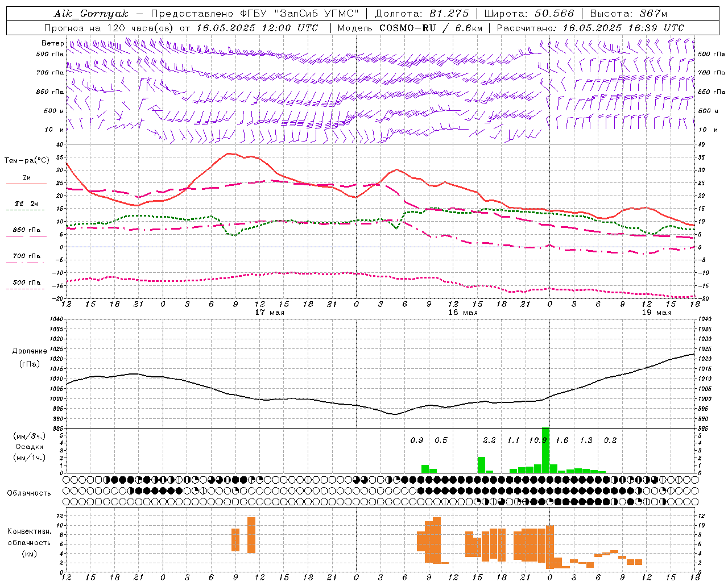Click the 0.9 precipitation total value
Screen dimensions: 728x582
point(417,440)
